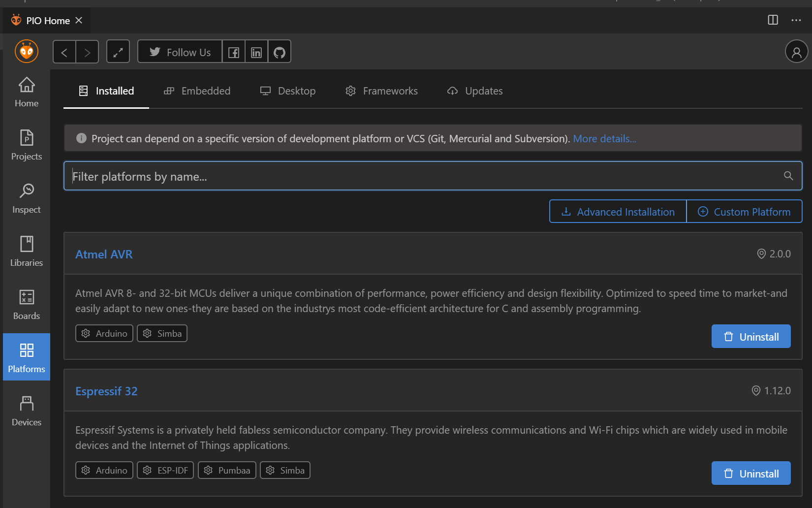Click the search magnifier icon
812x508 pixels.
(x=788, y=176)
